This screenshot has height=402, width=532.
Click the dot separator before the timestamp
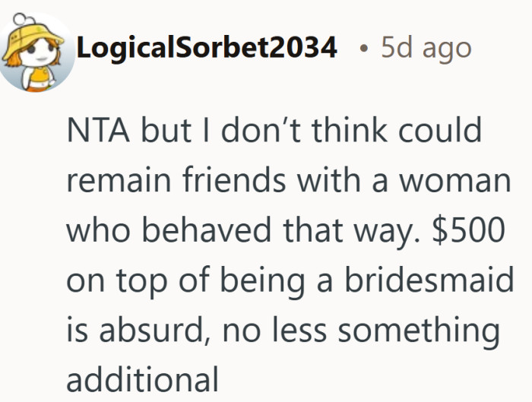pyautogui.click(x=364, y=49)
